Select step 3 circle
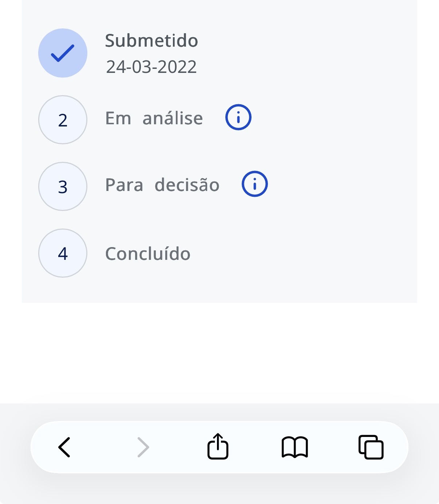The height and width of the screenshot is (504, 439). point(63,186)
